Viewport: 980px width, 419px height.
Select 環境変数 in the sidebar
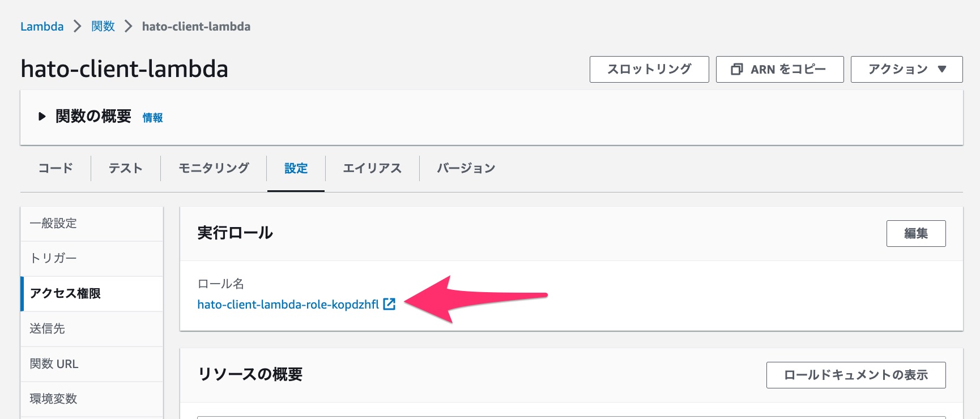52,398
